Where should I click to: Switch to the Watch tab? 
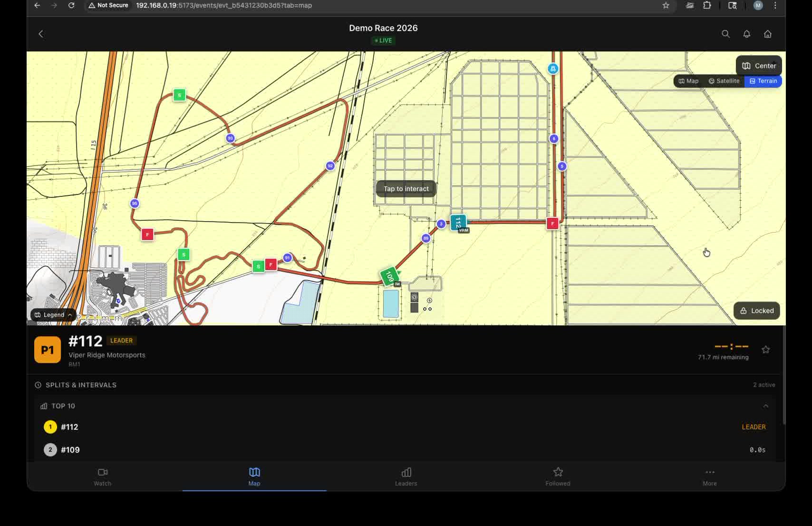pos(102,476)
